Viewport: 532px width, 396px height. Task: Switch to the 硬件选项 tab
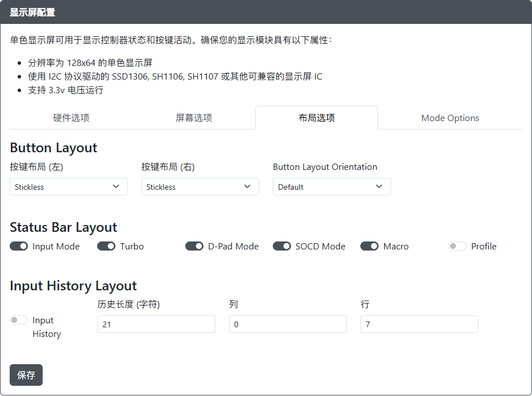click(x=71, y=118)
